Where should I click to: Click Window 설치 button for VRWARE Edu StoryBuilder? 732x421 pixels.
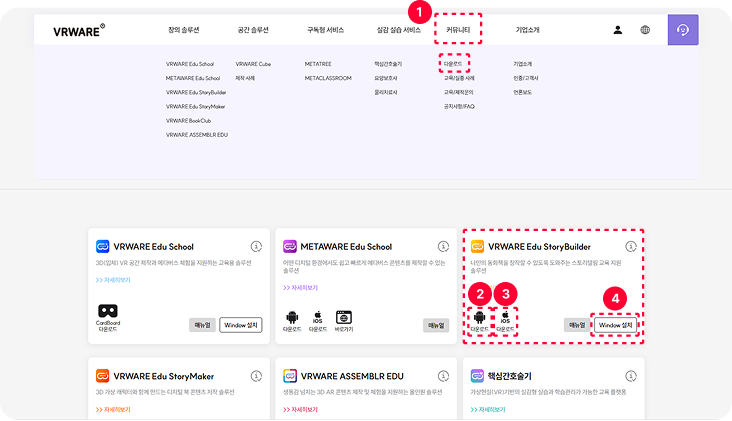pos(616,325)
